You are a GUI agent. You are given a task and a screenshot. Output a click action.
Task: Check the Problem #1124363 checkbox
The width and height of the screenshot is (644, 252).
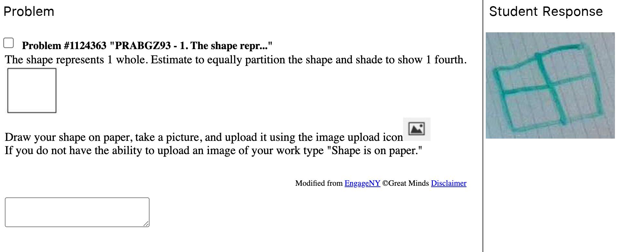pyautogui.click(x=8, y=43)
